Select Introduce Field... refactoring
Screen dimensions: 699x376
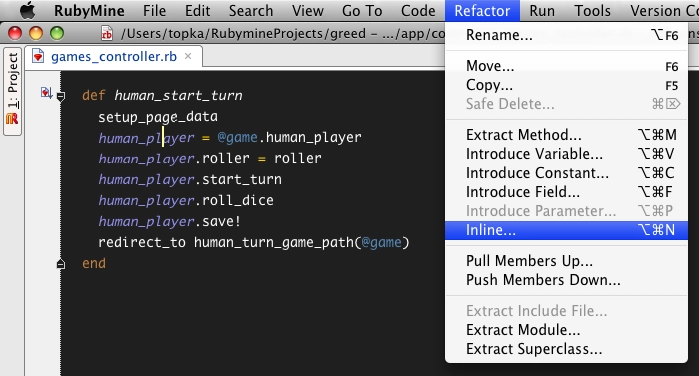click(x=566, y=192)
